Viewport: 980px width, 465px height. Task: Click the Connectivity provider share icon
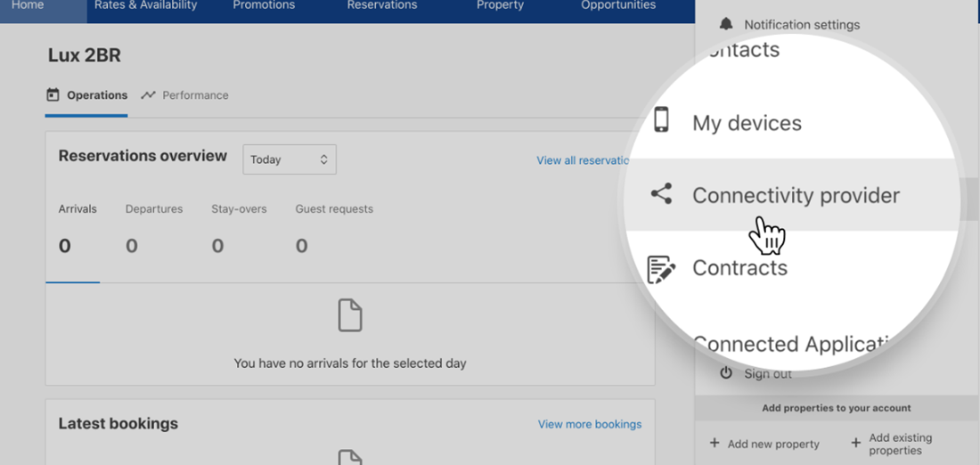coord(661,193)
